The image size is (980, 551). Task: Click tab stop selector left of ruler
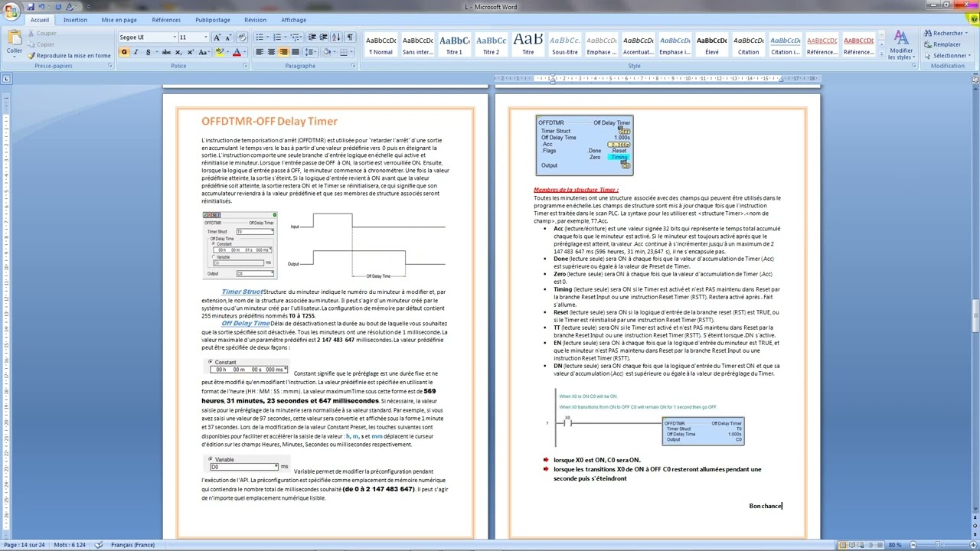(x=6, y=79)
